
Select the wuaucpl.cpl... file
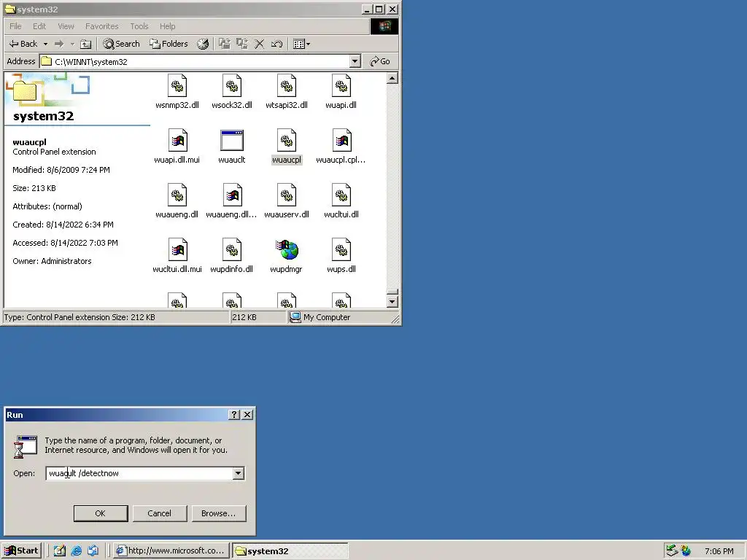[x=341, y=147]
